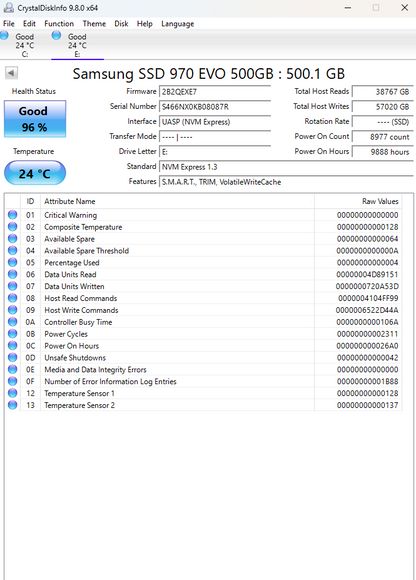This screenshot has width=416, height=580.
Task: Select the Data Units Written attribute name
Action: coord(74,286)
